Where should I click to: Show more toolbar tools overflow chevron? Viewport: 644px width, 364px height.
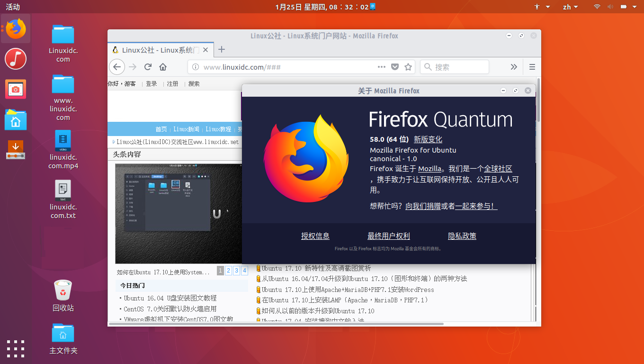point(514,67)
